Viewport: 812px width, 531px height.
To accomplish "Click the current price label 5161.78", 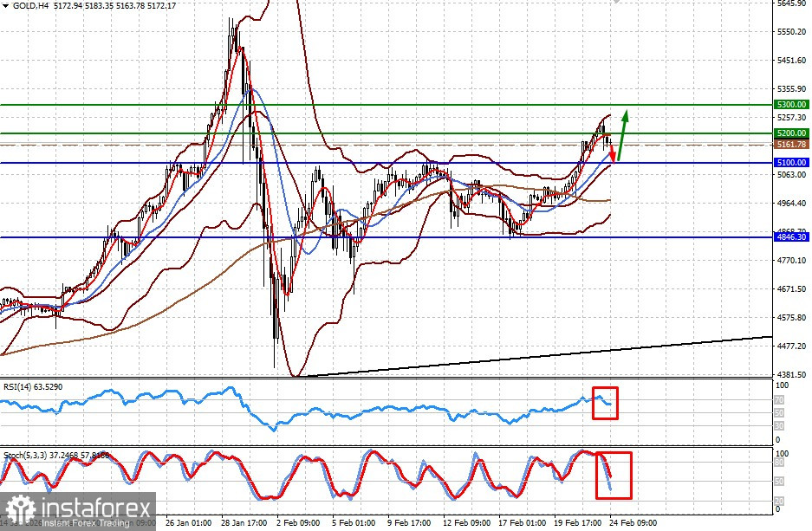I will click(792, 145).
